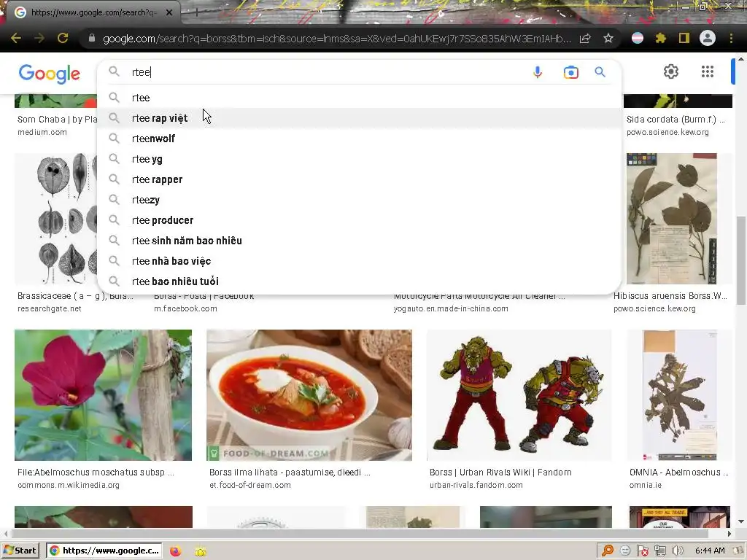Open 'Hibiscus aruensis Borss.W...' result link

coord(670,296)
